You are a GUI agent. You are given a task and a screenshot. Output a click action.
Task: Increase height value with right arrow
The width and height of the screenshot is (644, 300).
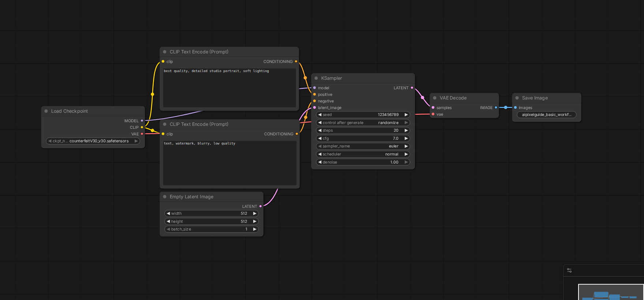coord(255,221)
